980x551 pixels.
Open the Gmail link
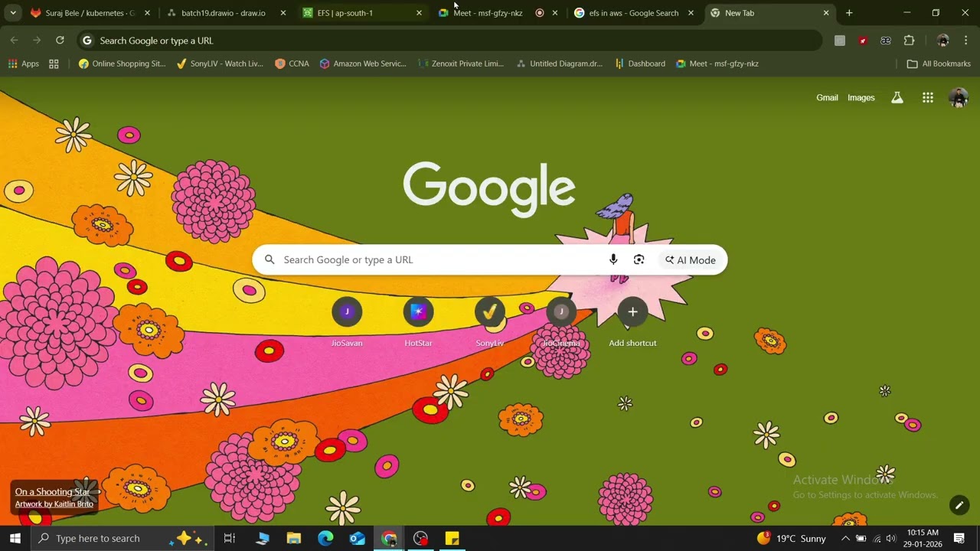827,97
